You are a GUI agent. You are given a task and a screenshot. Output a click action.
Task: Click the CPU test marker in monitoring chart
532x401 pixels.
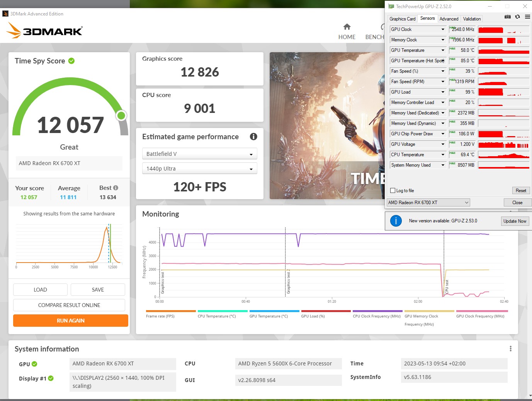pos(447,287)
